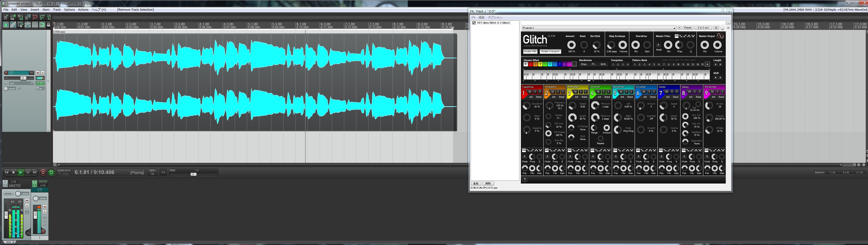Click the transport record button
The image size is (868, 245).
pyautogui.click(x=43, y=172)
